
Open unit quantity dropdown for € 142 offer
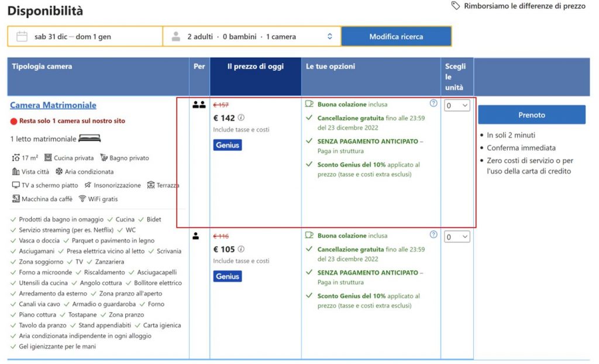[x=457, y=106]
